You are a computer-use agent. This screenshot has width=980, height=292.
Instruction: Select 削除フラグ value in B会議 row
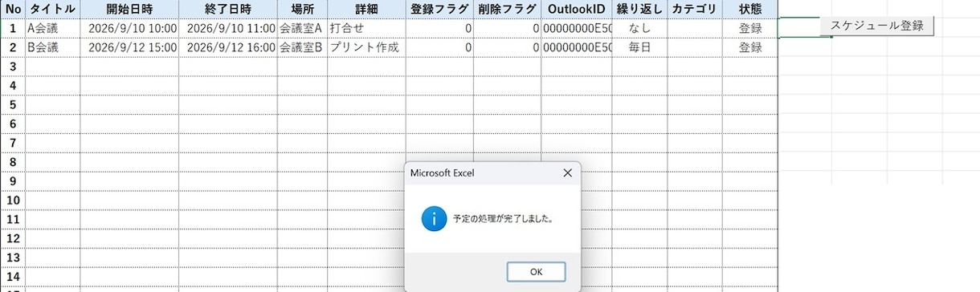tap(507, 47)
